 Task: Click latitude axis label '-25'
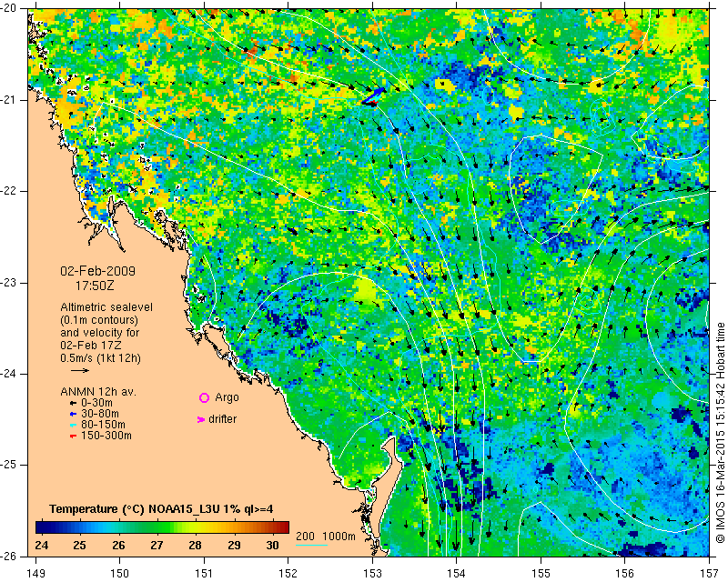tap(8, 465)
